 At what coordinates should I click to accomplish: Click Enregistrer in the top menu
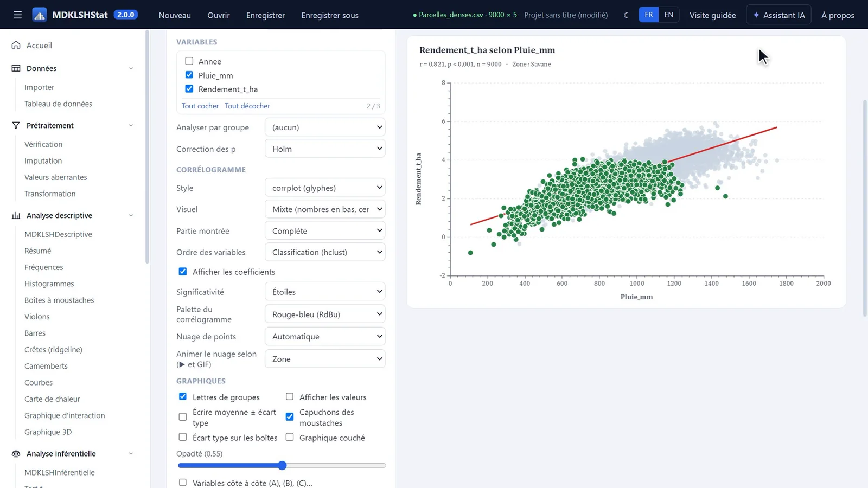pyautogui.click(x=265, y=15)
